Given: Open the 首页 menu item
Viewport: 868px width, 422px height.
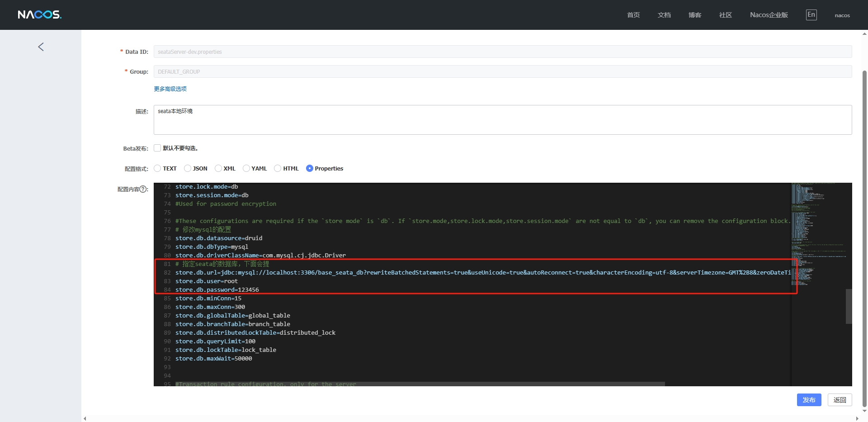Looking at the screenshot, I should (633, 15).
